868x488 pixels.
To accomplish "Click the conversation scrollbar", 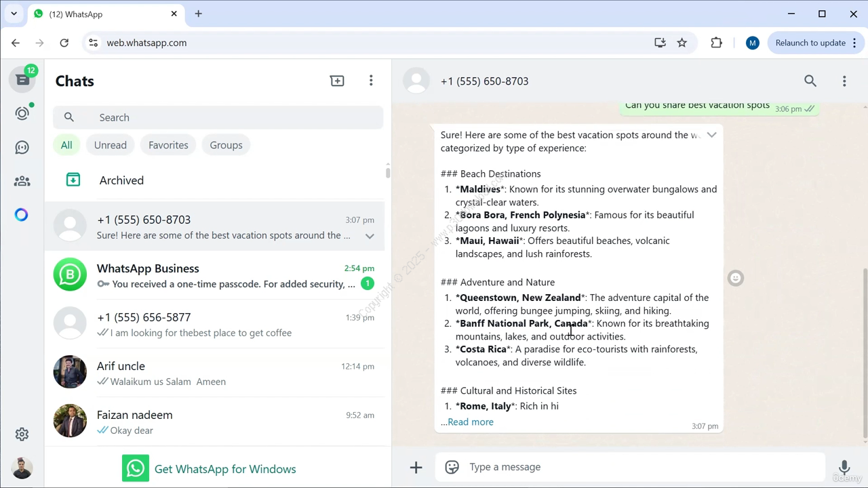I will click(x=865, y=352).
